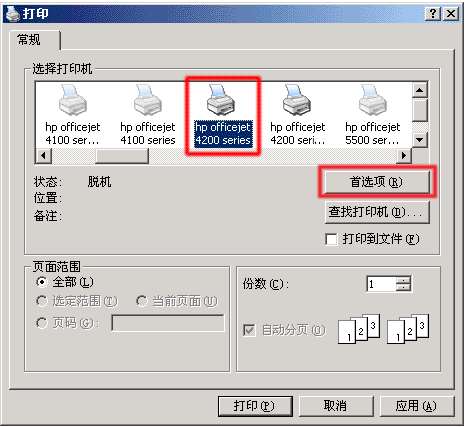465x427 pixels.
Task: Open printer 首选项 preferences button
Action: [377, 182]
